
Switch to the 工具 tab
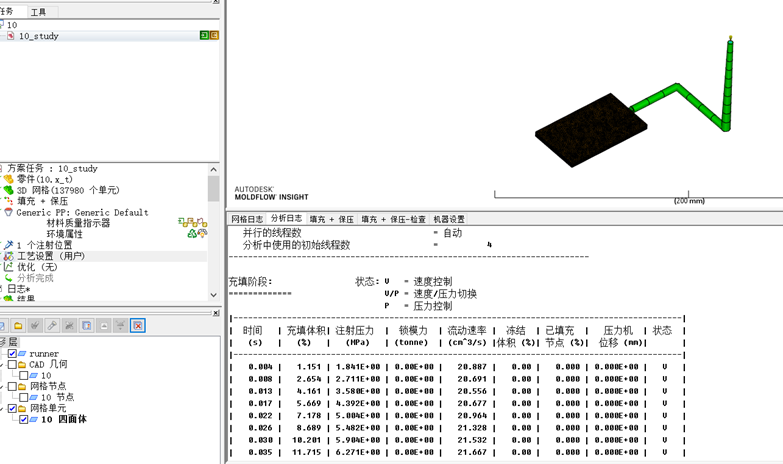38,12
